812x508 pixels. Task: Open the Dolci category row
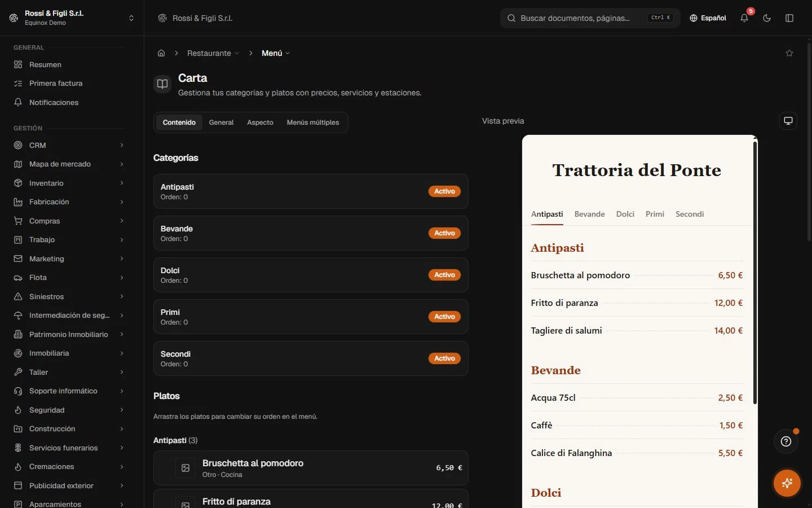click(x=311, y=275)
